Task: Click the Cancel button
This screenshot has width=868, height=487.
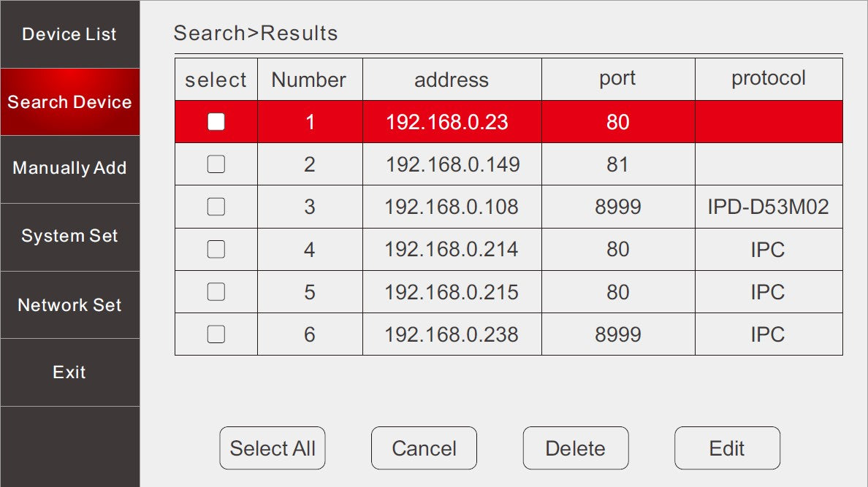Action: coord(424,448)
